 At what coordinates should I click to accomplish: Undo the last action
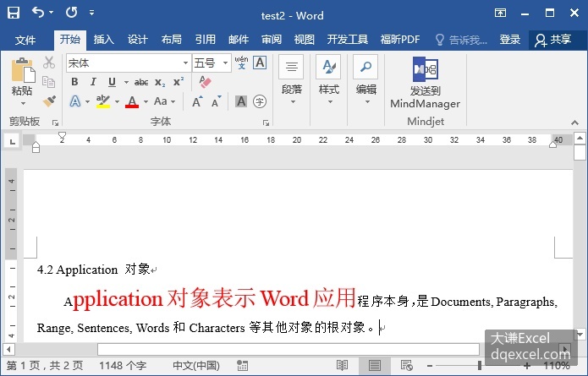click(x=38, y=12)
